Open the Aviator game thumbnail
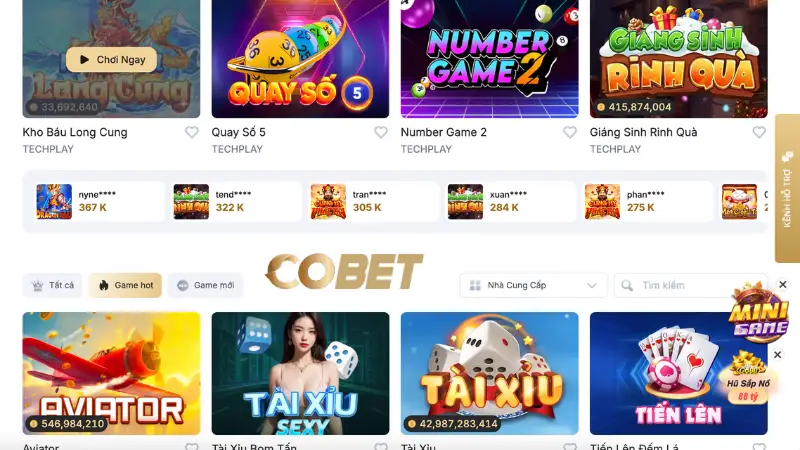Viewport: 800px width, 450px height. click(111, 373)
